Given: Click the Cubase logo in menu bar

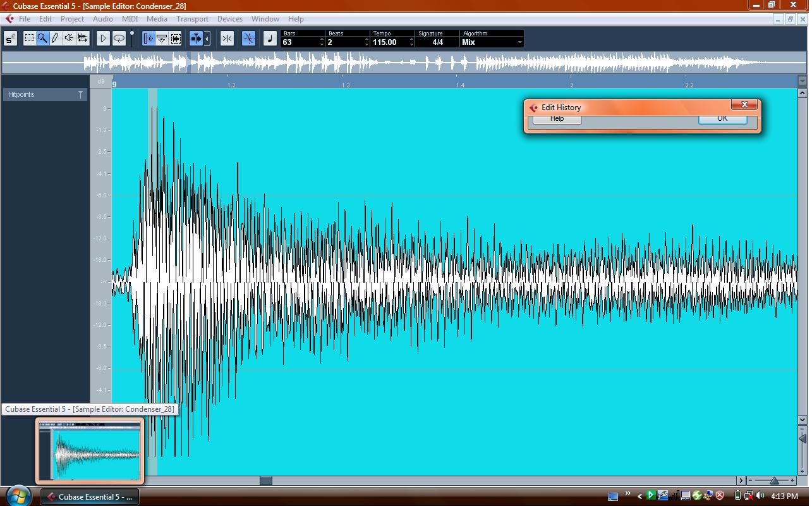Looking at the screenshot, I should [9, 19].
